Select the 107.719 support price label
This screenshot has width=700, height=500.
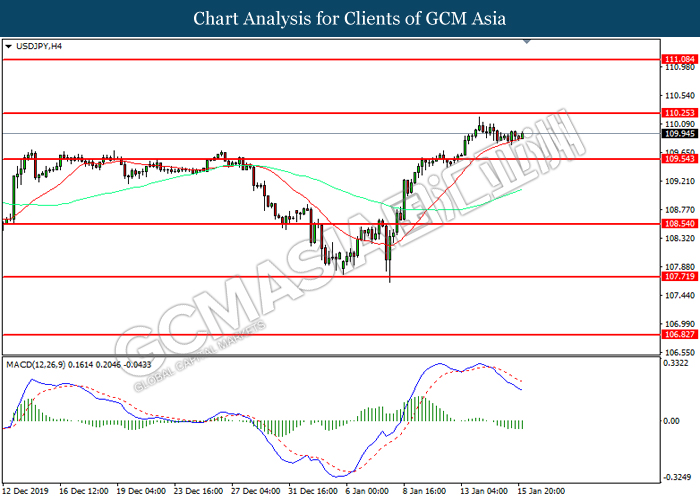(x=680, y=277)
